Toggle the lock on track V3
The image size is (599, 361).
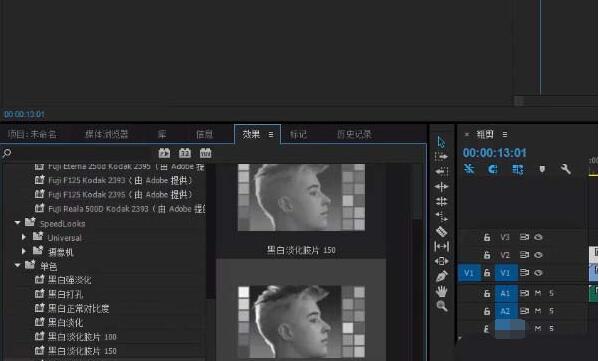tap(487, 237)
